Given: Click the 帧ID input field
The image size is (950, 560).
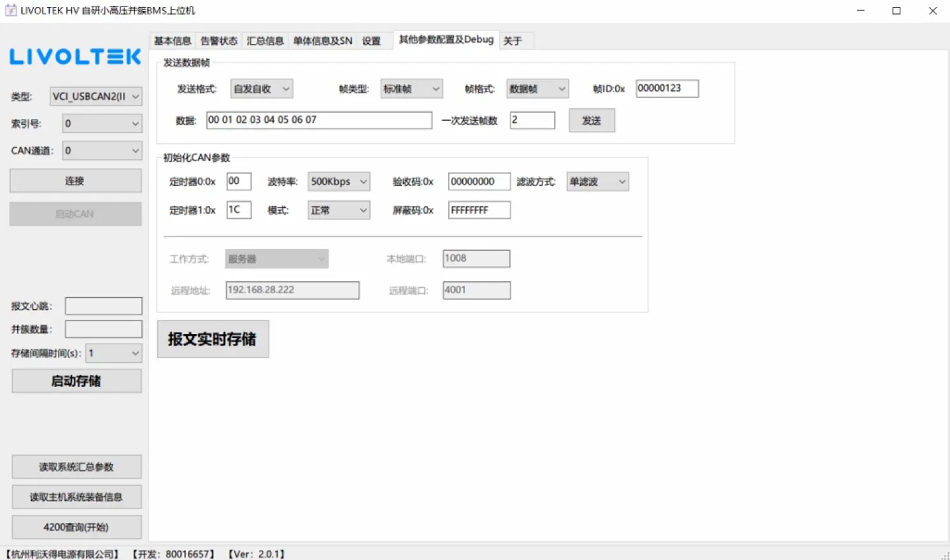Looking at the screenshot, I should (x=667, y=88).
